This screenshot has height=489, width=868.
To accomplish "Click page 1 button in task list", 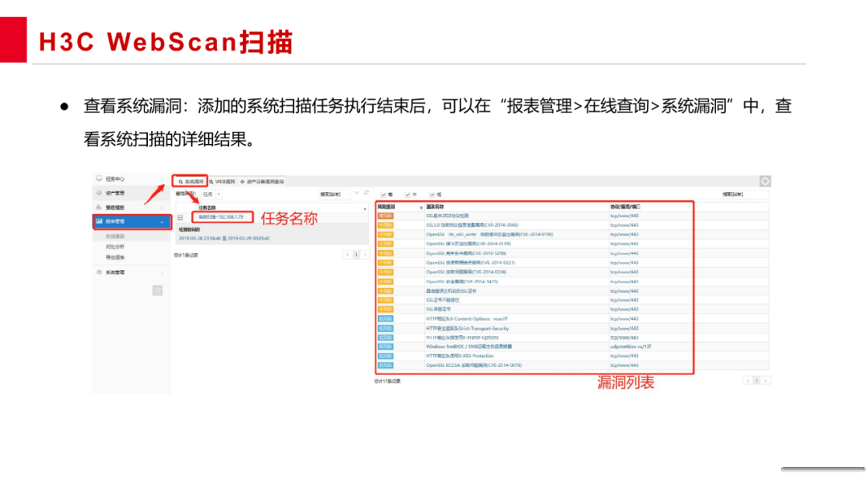I will (x=356, y=255).
